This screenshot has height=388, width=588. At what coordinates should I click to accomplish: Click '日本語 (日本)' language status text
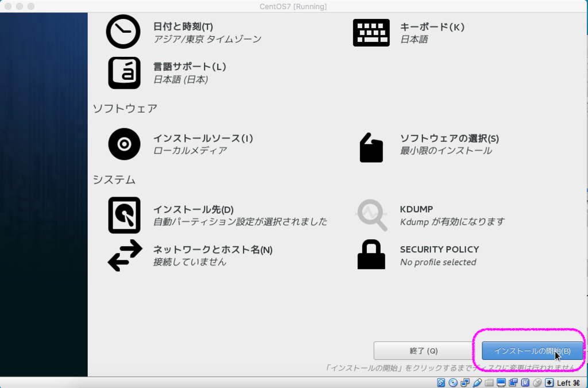tap(181, 79)
